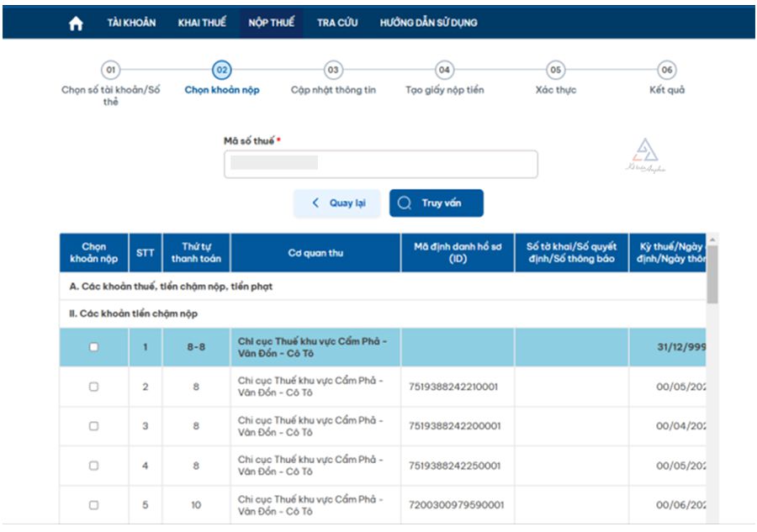Screen dimensions: 757x532
Task: Click step 04 circle icon
Action: pos(444,71)
